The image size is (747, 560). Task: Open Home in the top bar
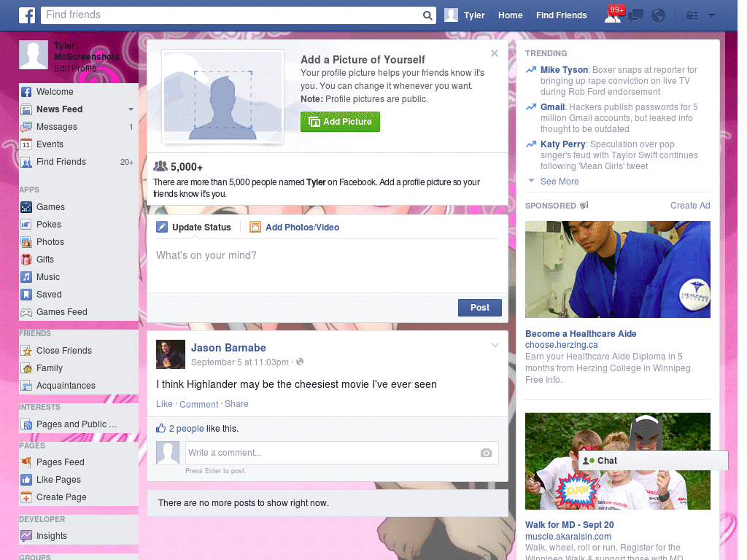(x=510, y=15)
